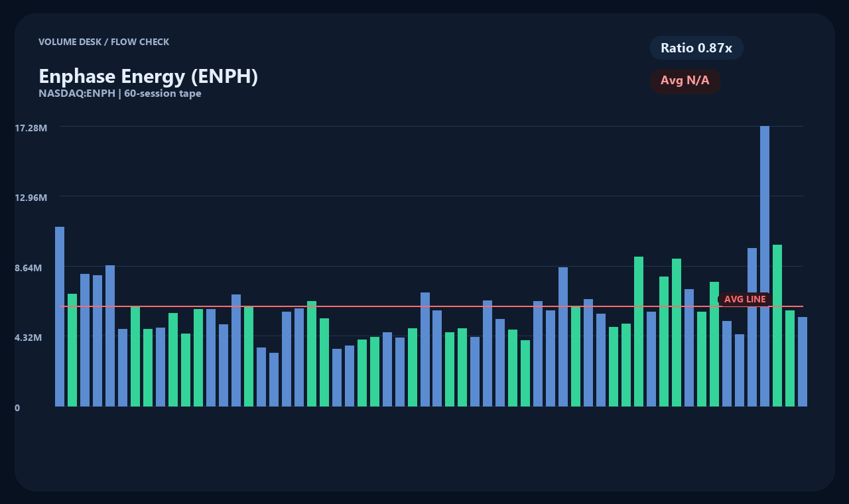Click the 17.28M axis label
This screenshot has width=849, height=504.
tap(31, 127)
